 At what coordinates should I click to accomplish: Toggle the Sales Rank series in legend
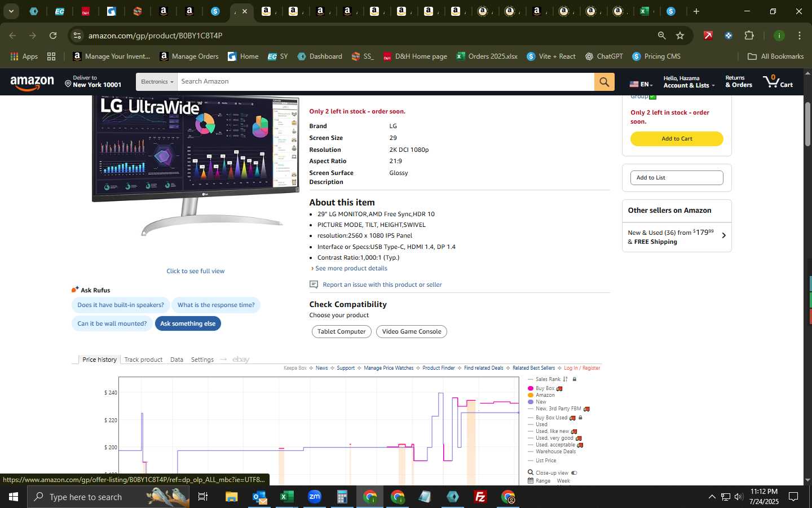tap(548, 379)
